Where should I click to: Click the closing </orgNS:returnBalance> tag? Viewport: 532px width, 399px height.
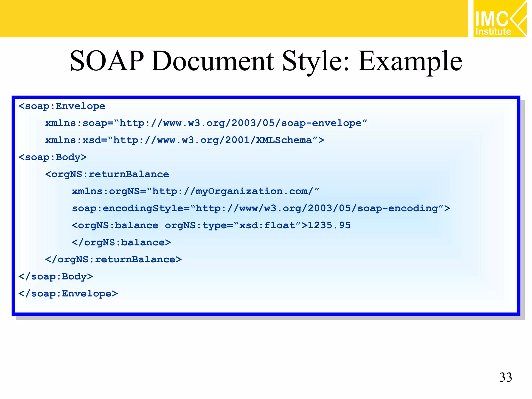113,260
